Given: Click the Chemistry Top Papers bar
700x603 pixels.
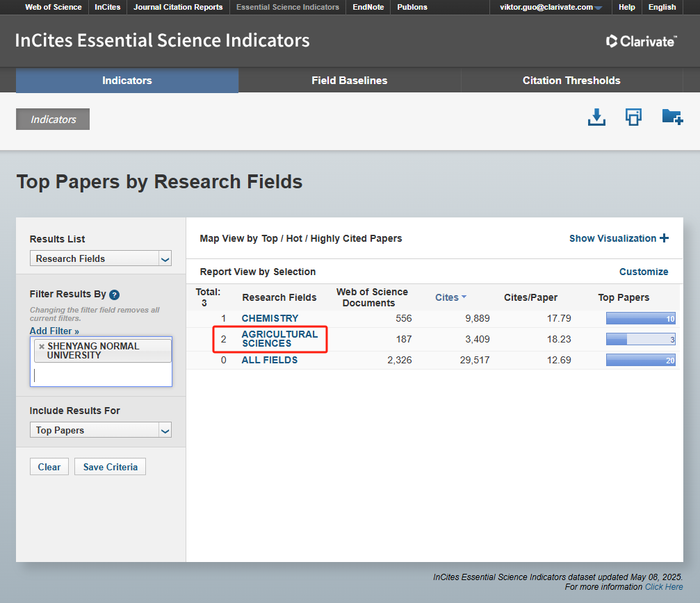Looking at the screenshot, I should pyautogui.click(x=640, y=319).
